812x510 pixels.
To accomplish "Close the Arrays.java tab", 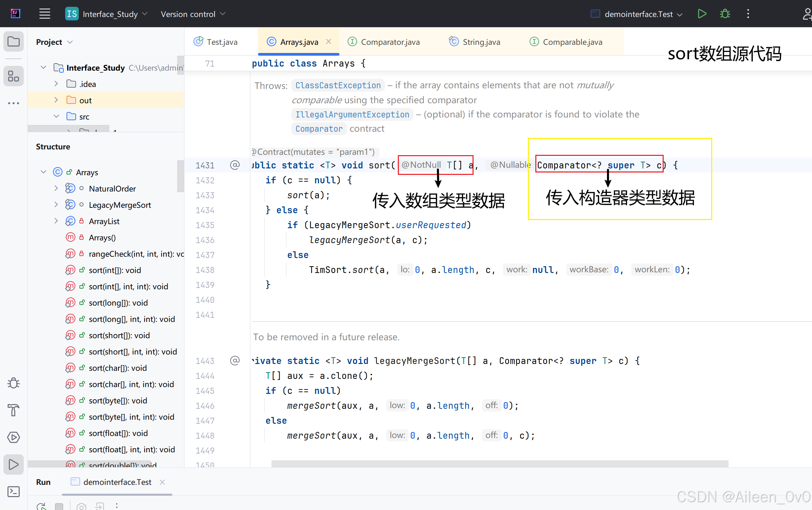I will tap(329, 41).
